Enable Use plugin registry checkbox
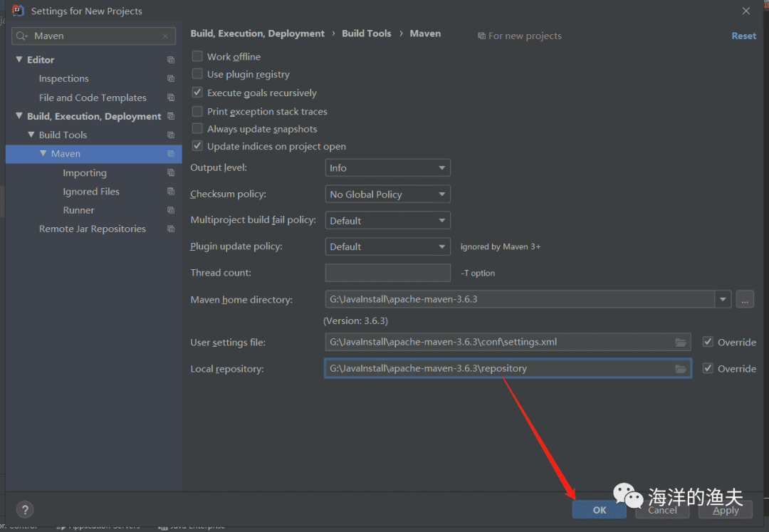 (197, 73)
